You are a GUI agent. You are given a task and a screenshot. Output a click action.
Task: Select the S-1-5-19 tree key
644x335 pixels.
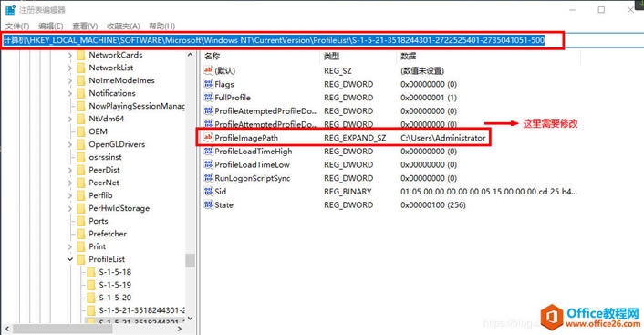pos(115,285)
